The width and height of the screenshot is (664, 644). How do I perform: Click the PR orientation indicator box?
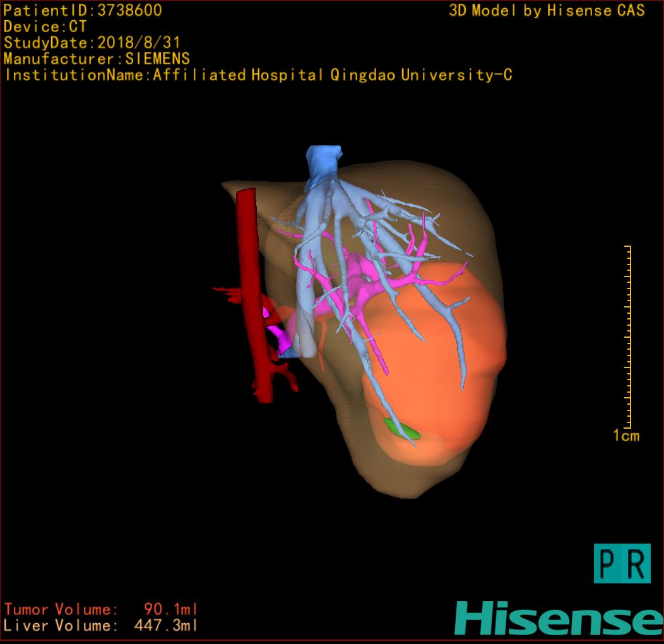point(622,563)
